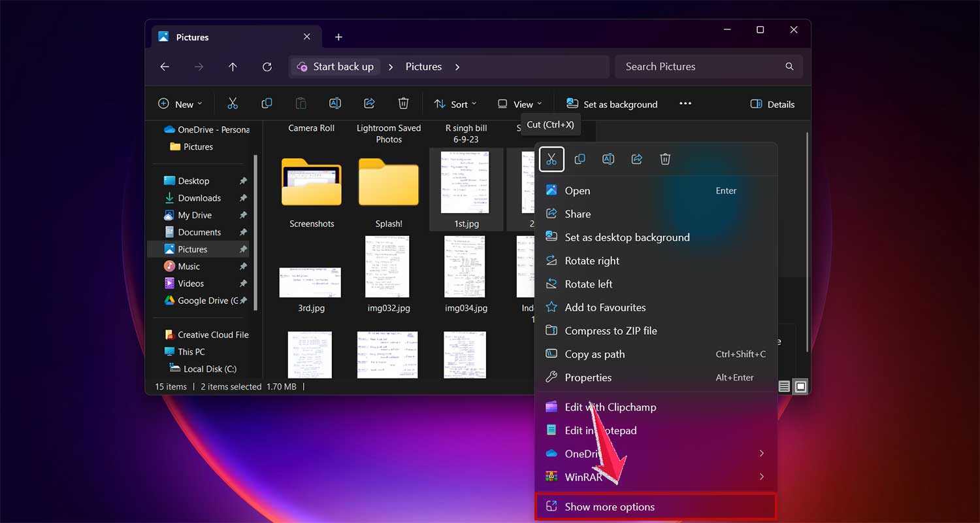Click the Start back up button
The height and width of the screenshot is (523, 980).
coord(335,66)
